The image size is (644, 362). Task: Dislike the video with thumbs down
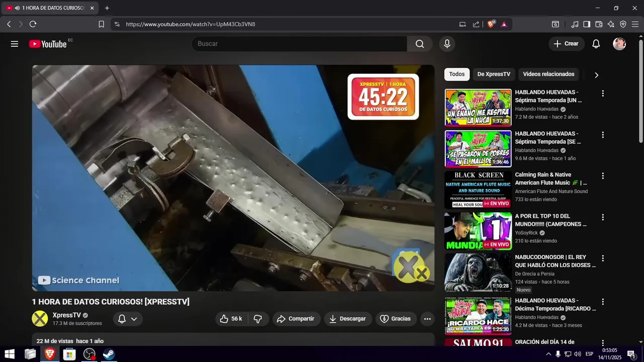point(258,319)
